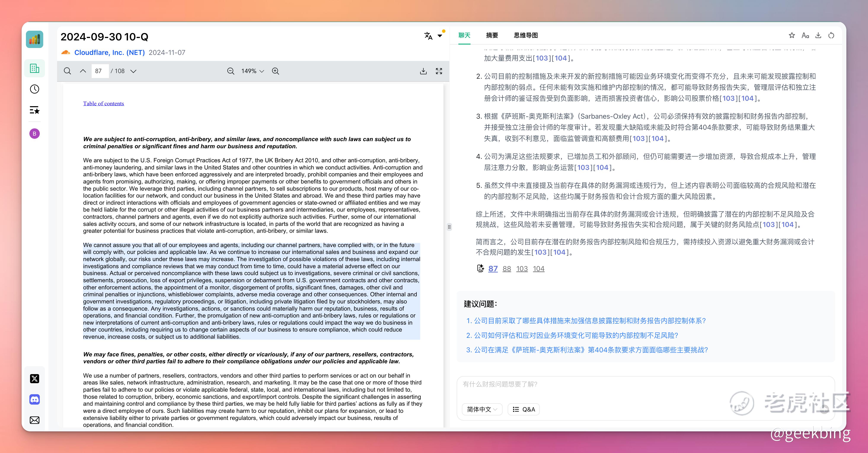Image resolution: width=868 pixels, height=453 pixels.
Task: Open the 简体中文 language selector
Action: [x=482, y=409]
